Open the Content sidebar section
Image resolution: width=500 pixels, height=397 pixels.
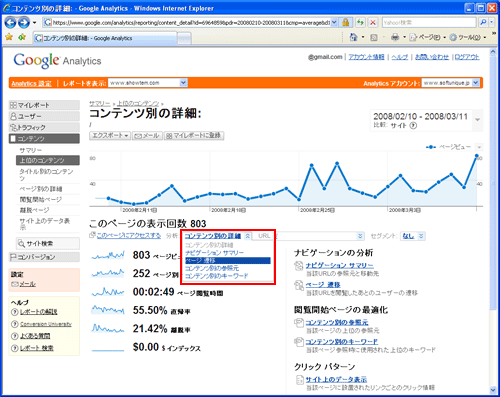(x=44, y=138)
